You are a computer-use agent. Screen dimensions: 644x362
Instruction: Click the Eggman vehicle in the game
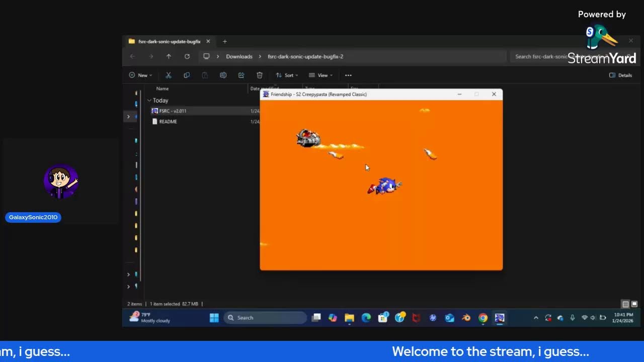coord(308,138)
